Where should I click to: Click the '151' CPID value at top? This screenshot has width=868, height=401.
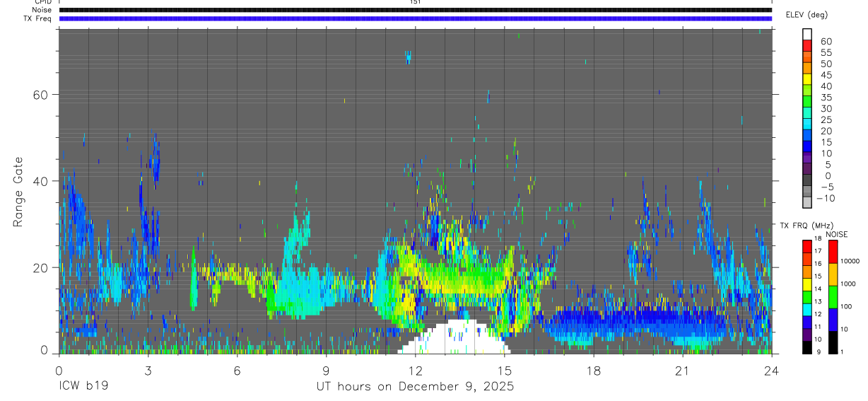[x=416, y=2]
